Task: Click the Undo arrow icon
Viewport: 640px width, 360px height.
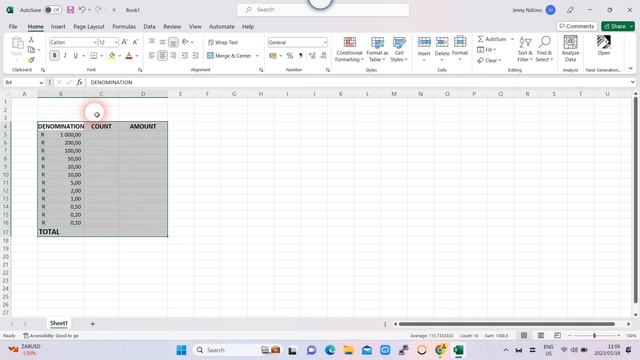Action: (x=82, y=10)
